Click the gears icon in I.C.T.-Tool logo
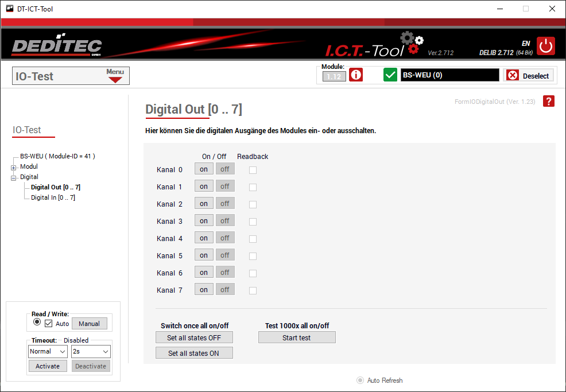Image resolution: width=566 pixels, height=392 pixels. (412, 43)
